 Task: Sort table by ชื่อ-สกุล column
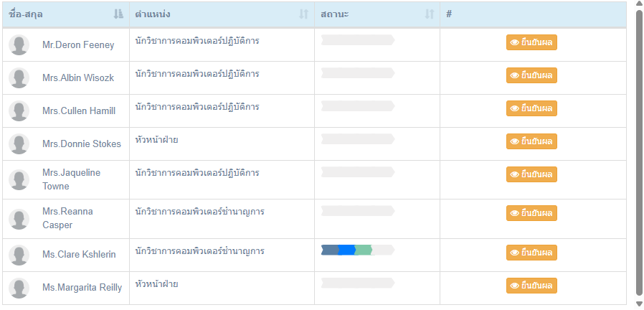click(x=66, y=14)
